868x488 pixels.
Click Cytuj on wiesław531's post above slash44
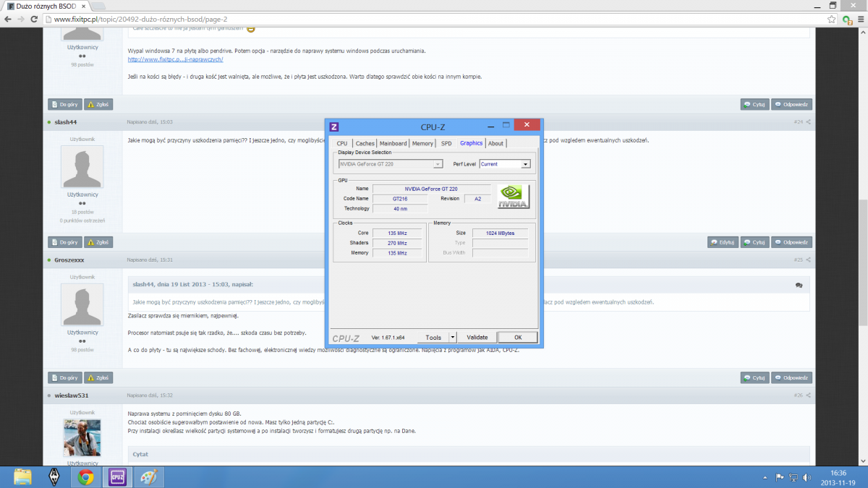(754, 104)
